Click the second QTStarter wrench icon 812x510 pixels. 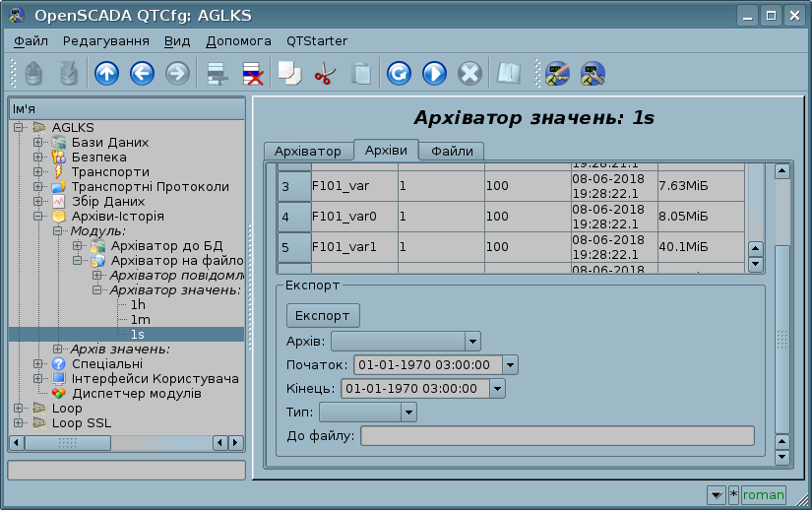pyautogui.click(x=593, y=73)
